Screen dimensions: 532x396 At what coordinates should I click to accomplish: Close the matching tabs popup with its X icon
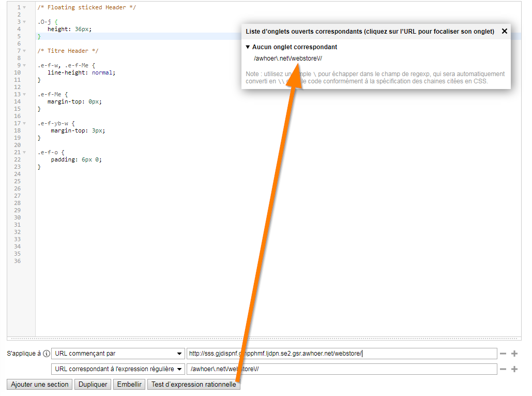pos(504,31)
